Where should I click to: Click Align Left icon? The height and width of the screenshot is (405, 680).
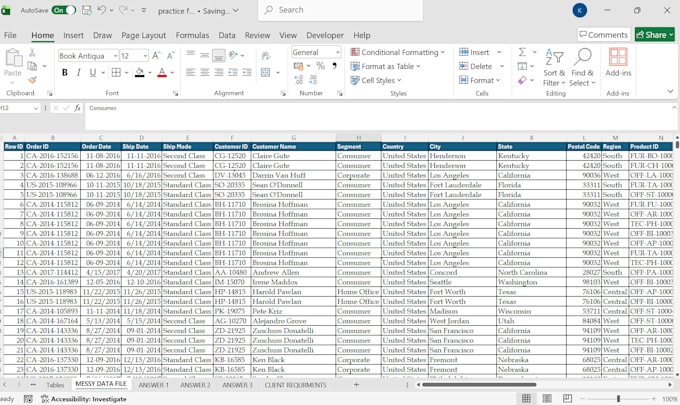pyautogui.click(x=190, y=72)
